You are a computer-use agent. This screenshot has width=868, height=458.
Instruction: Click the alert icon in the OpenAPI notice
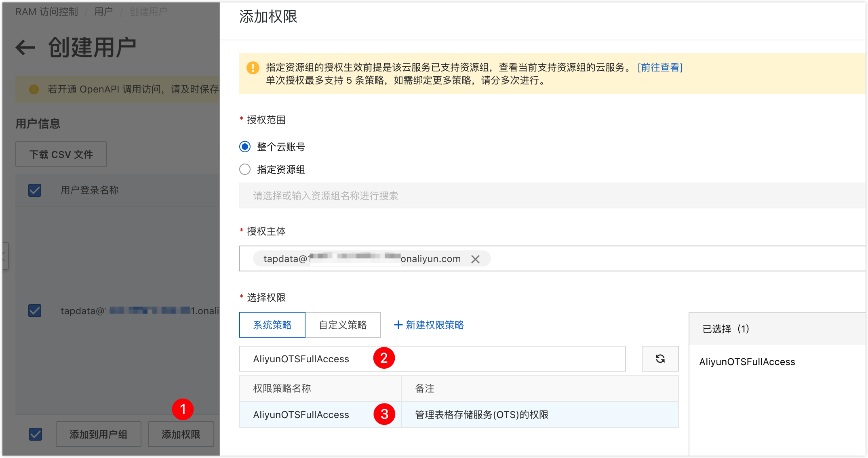click(35, 89)
